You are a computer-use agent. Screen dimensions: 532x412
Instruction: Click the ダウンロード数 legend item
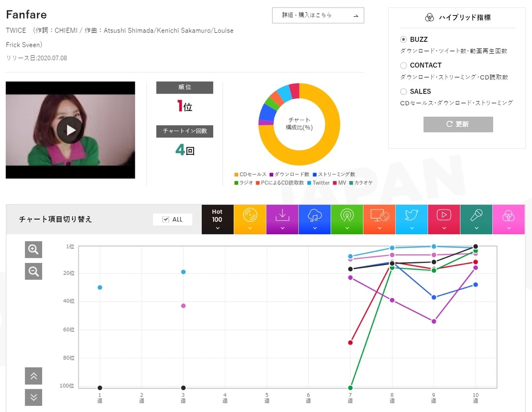(289, 174)
